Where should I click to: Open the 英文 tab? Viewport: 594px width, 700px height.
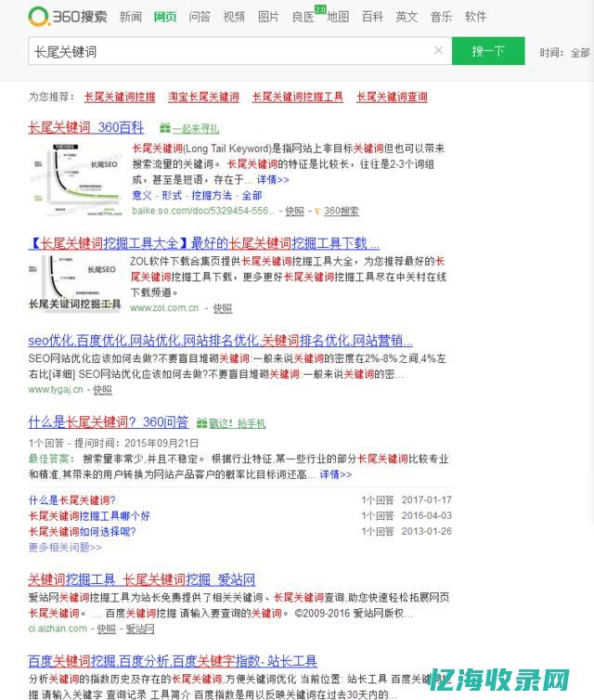point(407,17)
